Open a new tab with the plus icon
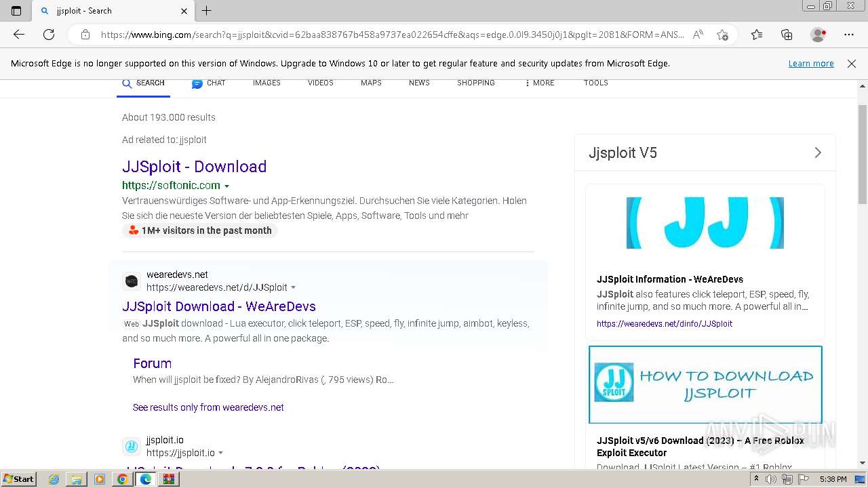Screen dimensions: 868x488 click(207, 11)
